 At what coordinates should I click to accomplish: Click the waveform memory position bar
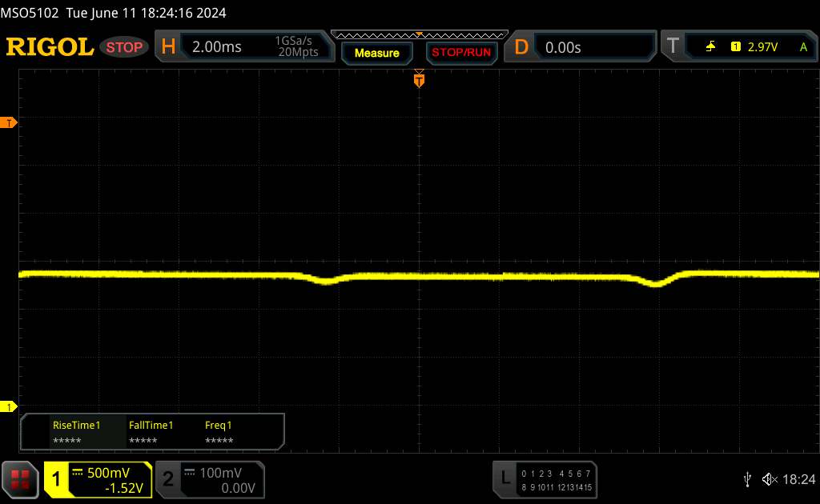(x=420, y=35)
